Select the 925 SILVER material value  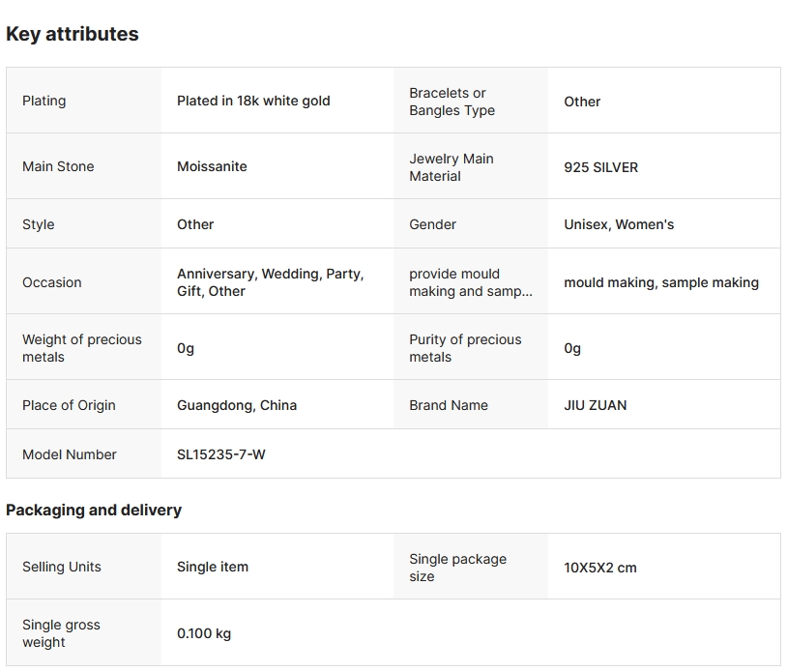point(600,167)
